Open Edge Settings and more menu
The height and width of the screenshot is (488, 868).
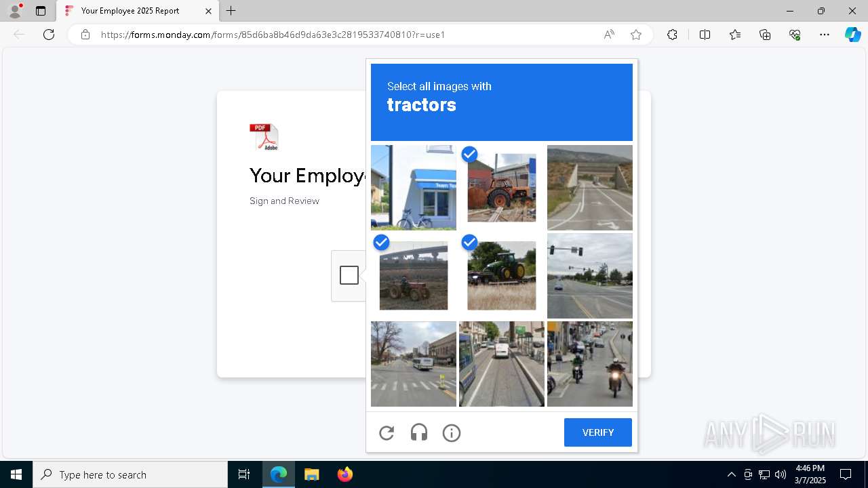825,35
